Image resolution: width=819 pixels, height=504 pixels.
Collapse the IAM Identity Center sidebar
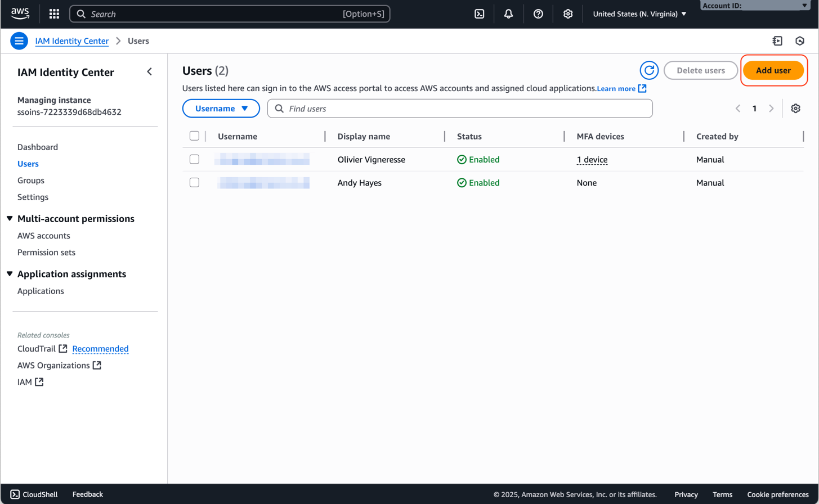coord(149,71)
